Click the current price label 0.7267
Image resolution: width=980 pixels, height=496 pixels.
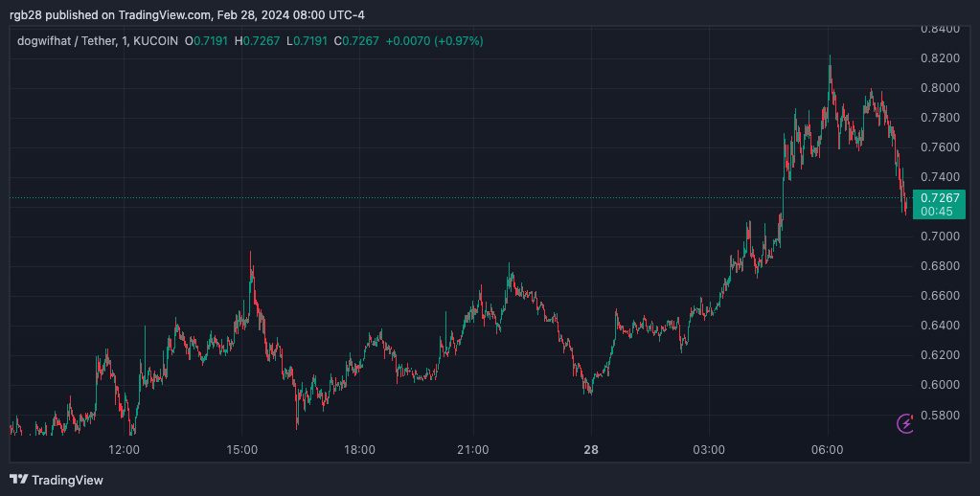tap(940, 197)
